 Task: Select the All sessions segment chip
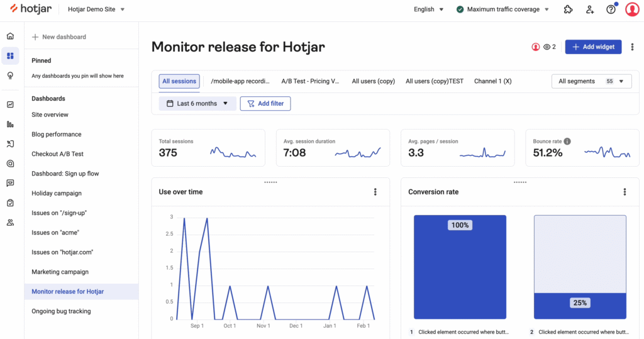pos(179,81)
